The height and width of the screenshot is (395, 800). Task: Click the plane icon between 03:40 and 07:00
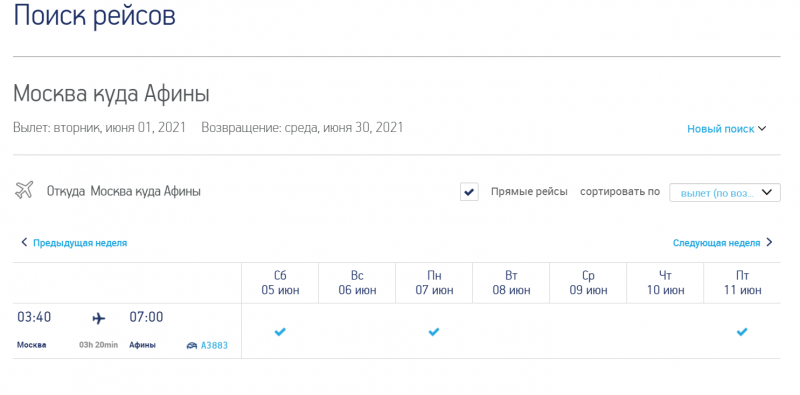98,319
